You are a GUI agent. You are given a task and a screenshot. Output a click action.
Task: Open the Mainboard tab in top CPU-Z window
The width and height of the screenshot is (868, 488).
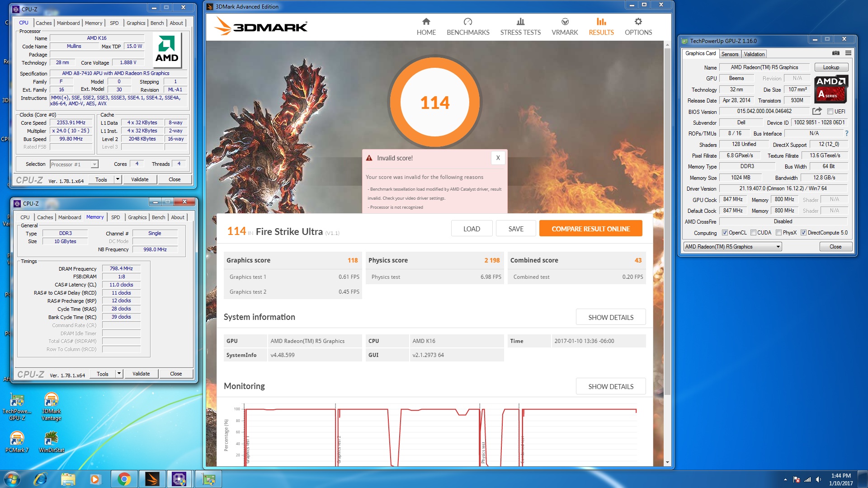[68, 23]
